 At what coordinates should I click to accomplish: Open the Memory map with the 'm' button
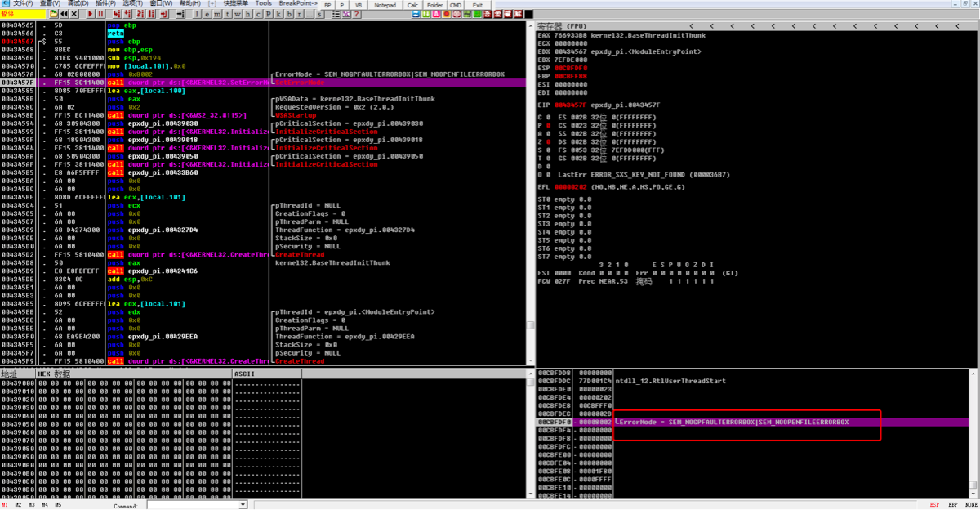(x=217, y=14)
